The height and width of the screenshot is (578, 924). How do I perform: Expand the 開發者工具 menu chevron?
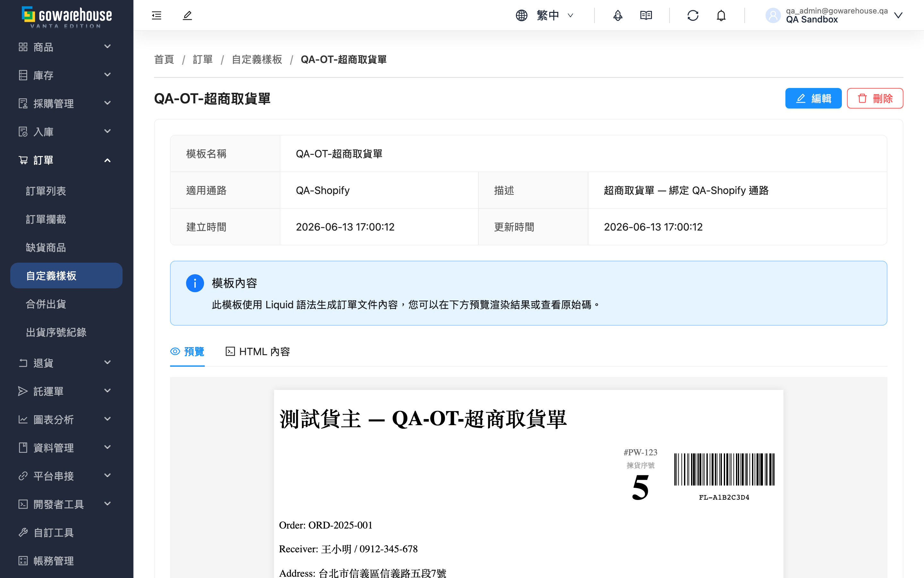108,504
